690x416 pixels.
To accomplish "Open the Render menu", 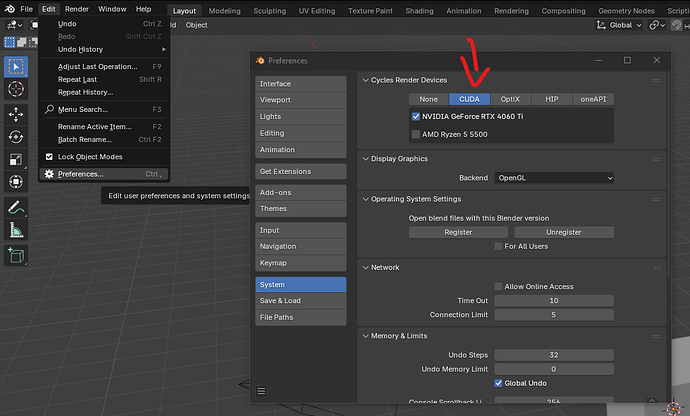I will (x=77, y=9).
